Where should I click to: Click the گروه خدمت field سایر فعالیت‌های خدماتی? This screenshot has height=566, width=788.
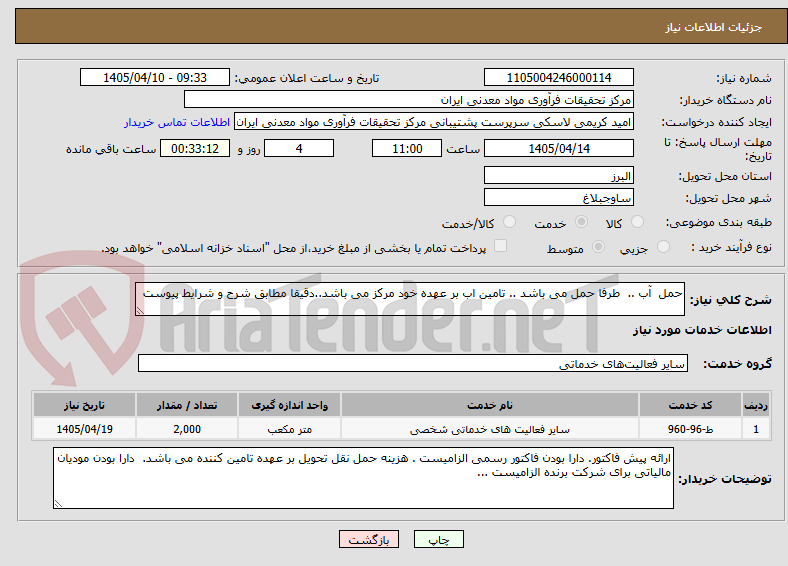413,363
